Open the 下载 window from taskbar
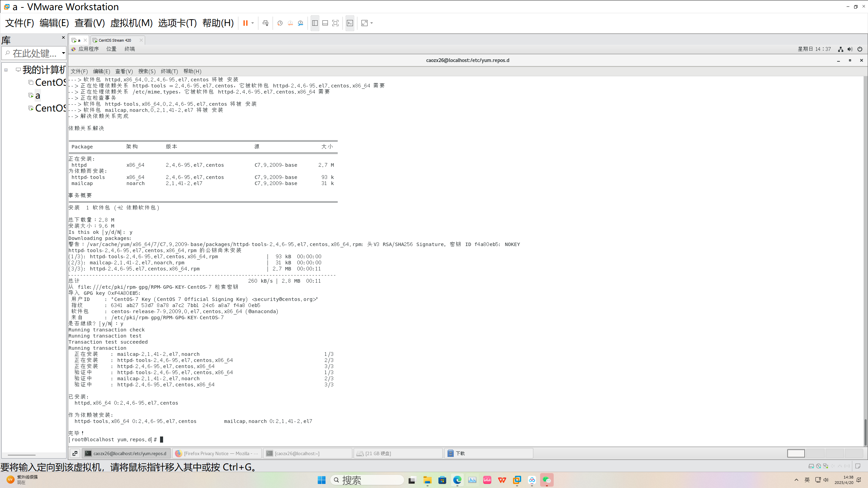 (488, 453)
